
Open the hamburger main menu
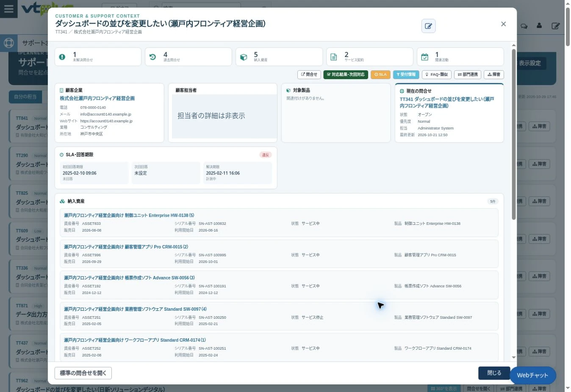pyautogui.click(x=8, y=9)
